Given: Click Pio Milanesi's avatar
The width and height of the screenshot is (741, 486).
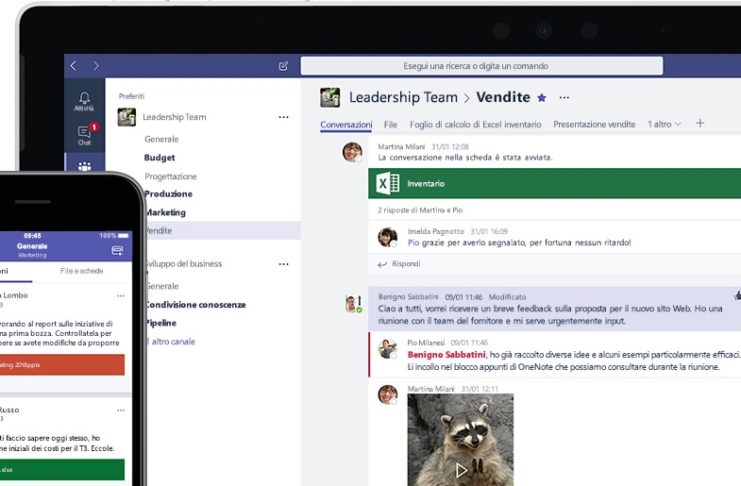Looking at the screenshot, I should coord(388,349).
